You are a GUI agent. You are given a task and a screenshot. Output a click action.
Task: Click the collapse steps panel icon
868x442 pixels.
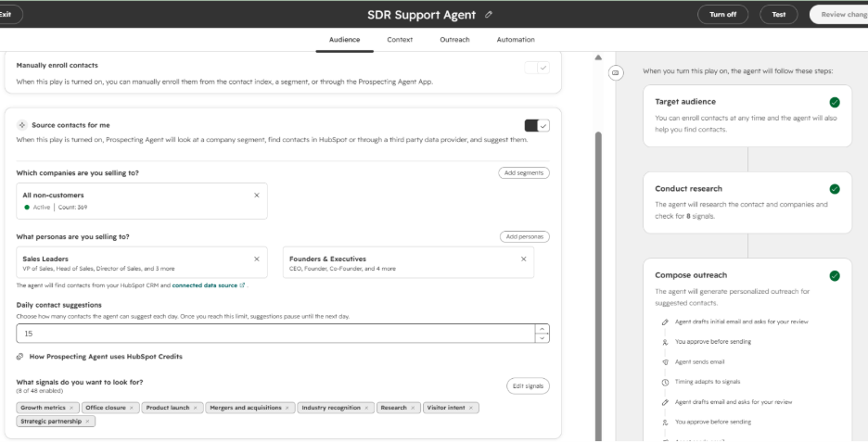click(x=616, y=72)
